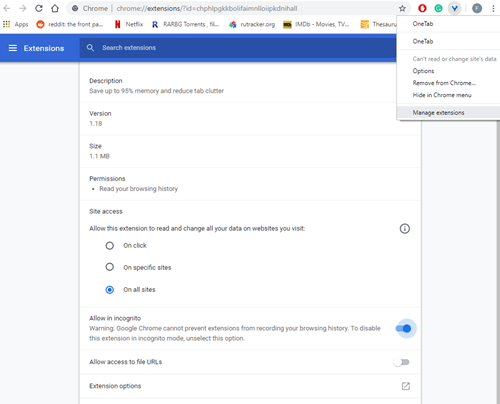The image size is (500, 404).
Task: Open the Netflix bookmark
Action: click(x=129, y=24)
